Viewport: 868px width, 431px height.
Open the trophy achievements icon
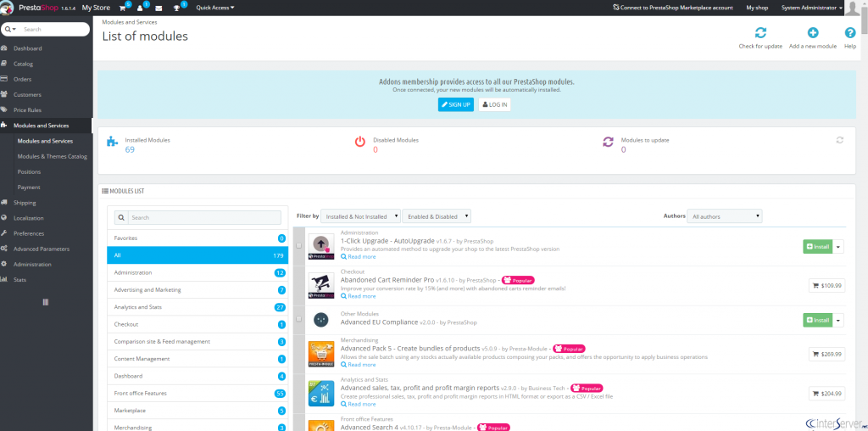click(176, 8)
